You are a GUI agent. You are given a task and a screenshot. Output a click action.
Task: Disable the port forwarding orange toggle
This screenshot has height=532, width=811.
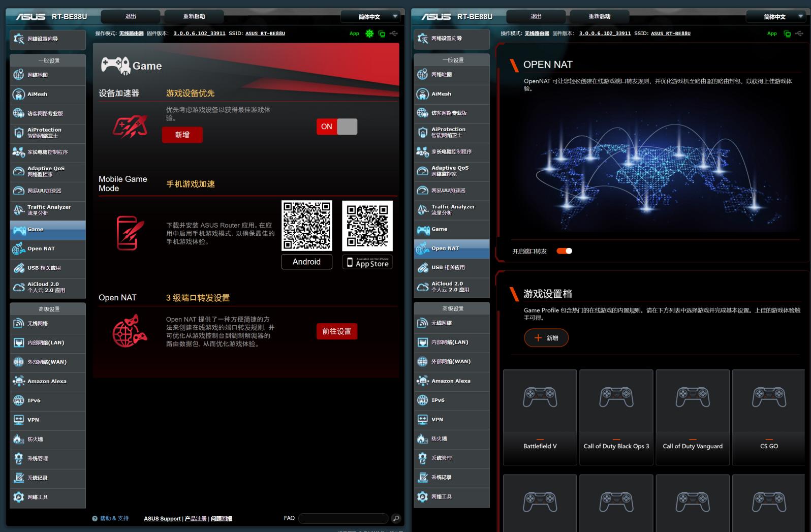point(564,251)
